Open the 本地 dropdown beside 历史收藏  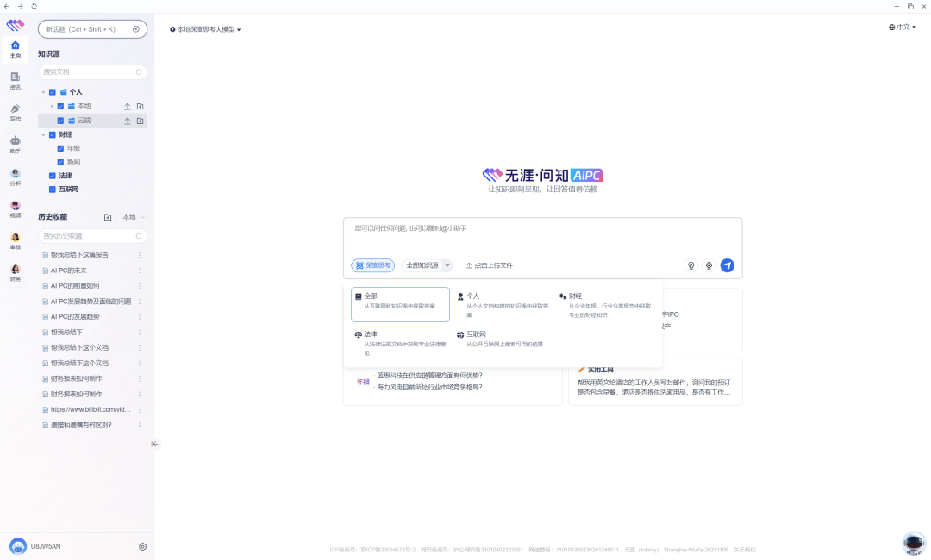coord(134,217)
